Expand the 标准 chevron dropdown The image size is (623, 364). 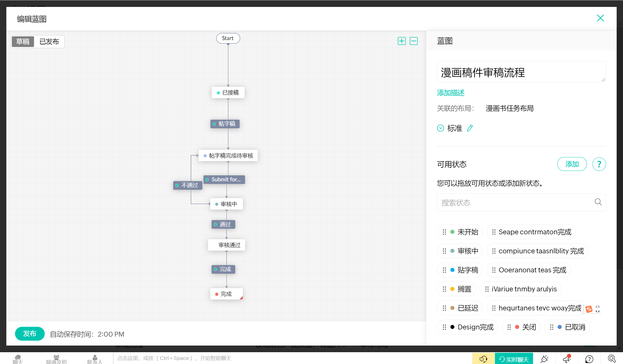coord(440,128)
